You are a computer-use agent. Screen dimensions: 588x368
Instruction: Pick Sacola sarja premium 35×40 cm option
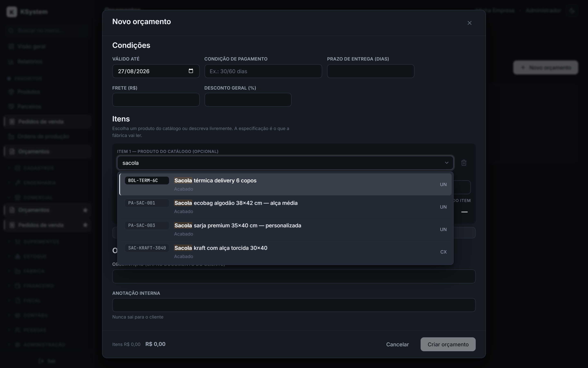click(x=285, y=229)
